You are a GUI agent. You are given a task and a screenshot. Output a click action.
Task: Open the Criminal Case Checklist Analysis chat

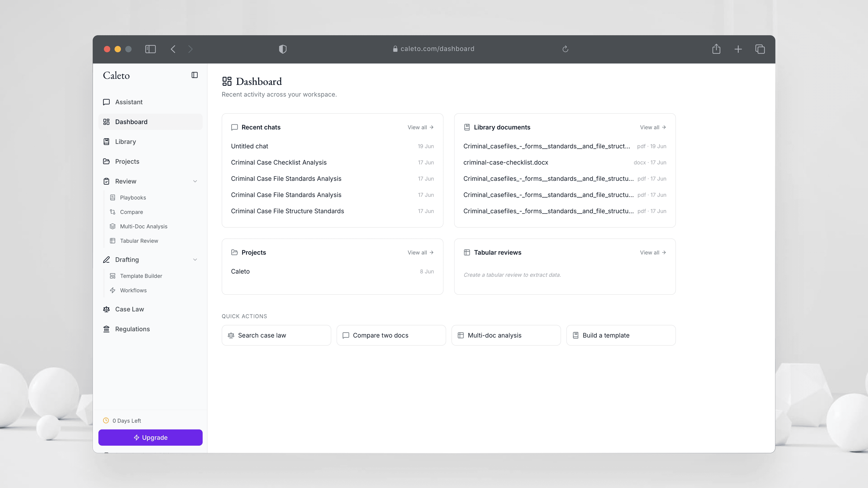(332, 162)
